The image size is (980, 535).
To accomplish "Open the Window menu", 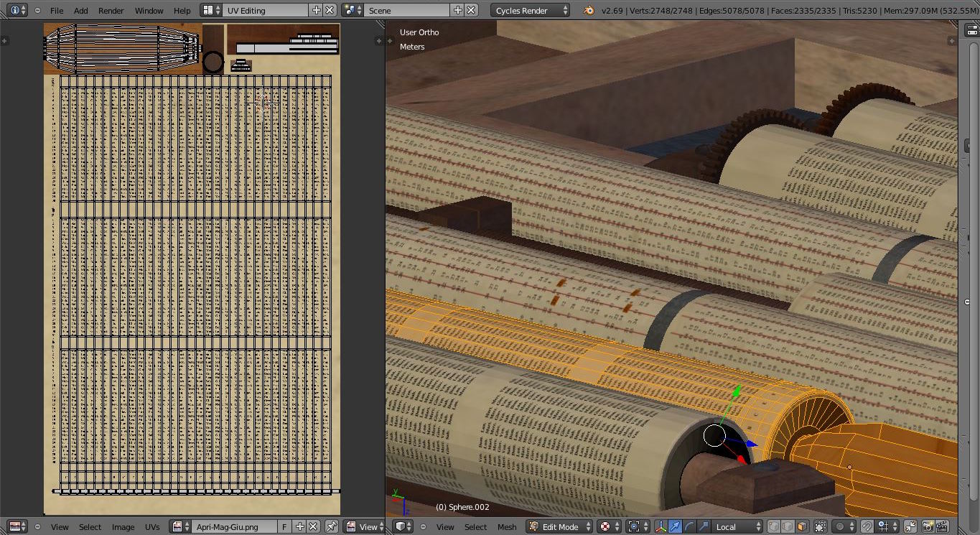I will (149, 10).
